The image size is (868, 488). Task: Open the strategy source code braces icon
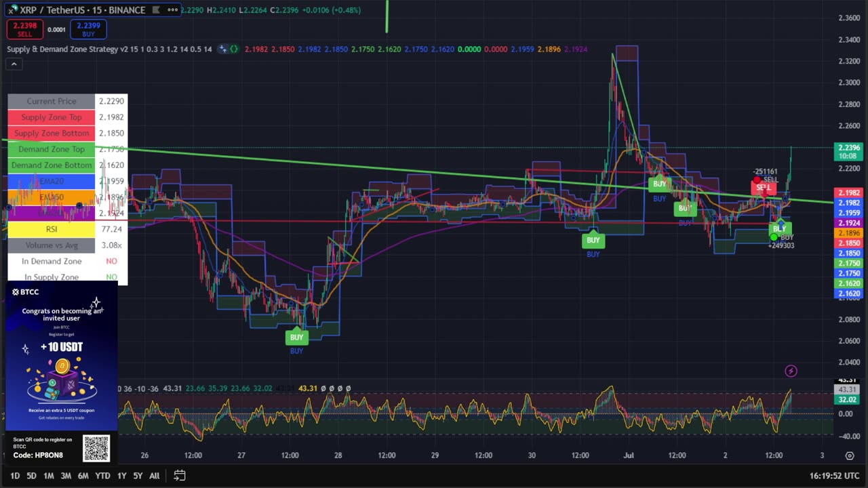coord(234,49)
